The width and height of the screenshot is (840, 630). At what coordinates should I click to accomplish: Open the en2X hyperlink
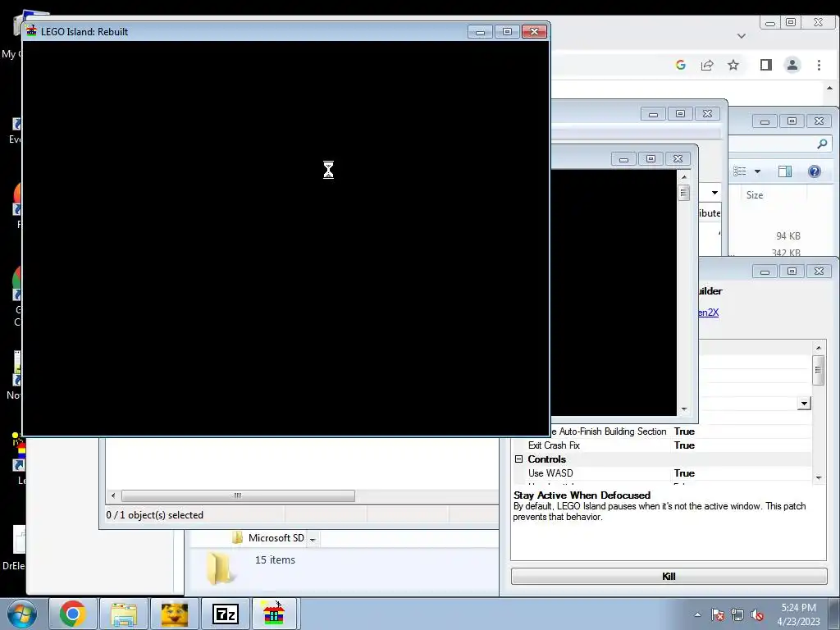pyautogui.click(x=708, y=313)
